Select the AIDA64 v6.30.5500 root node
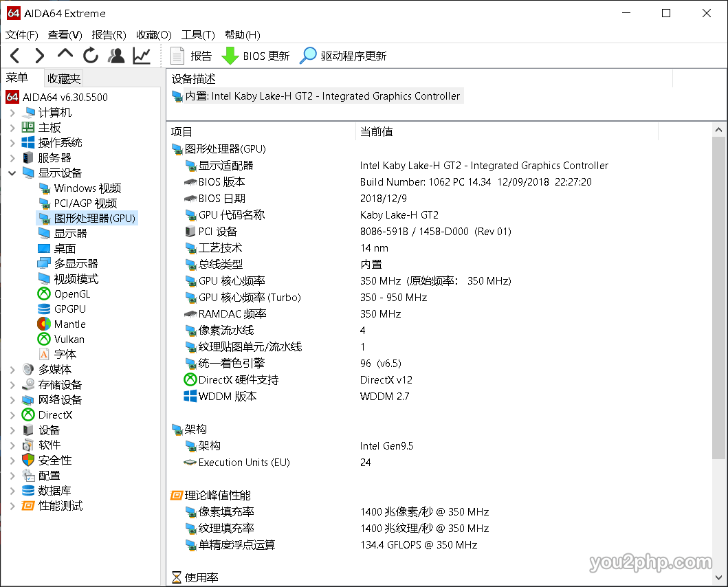The width and height of the screenshot is (728, 587). click(56, 97)
